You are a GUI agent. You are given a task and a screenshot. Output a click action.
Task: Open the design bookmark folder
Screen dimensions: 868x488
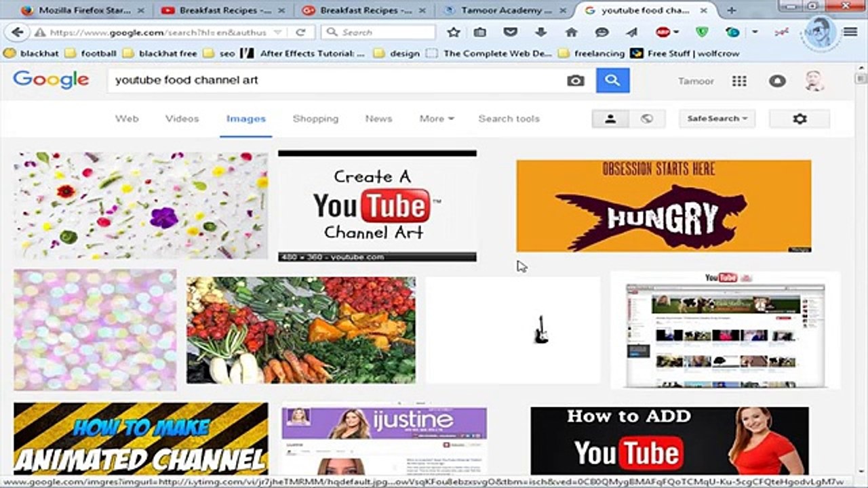(x=397, y=54)
